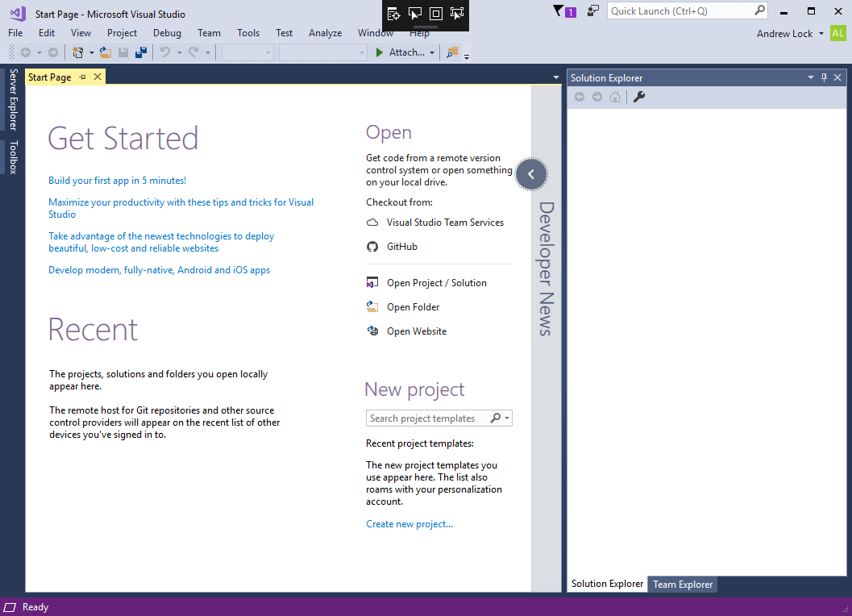Click the AL account avatar
852x616 pixels.
click(x=837, y=33)
